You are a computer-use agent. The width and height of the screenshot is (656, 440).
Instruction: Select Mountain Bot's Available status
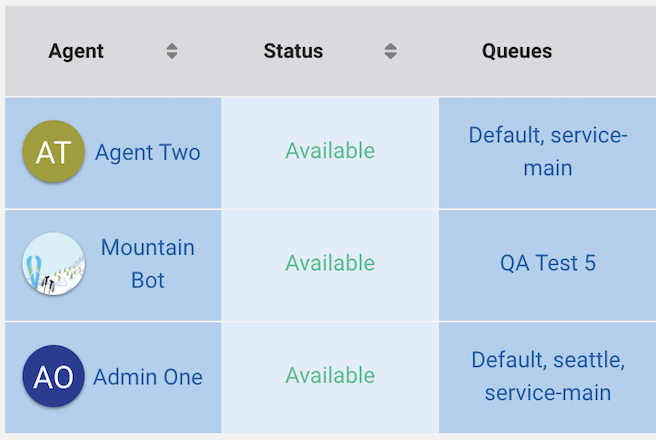330,263
